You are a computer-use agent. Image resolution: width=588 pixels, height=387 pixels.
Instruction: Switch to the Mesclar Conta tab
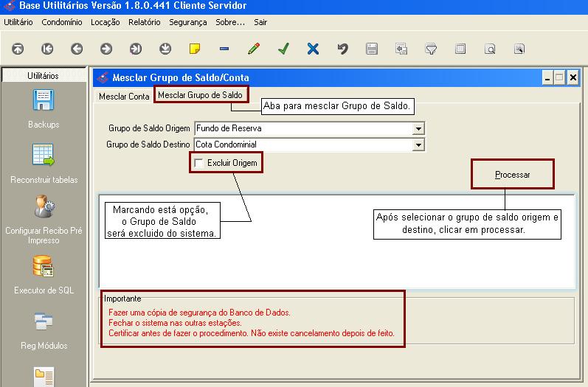[124, 97]
